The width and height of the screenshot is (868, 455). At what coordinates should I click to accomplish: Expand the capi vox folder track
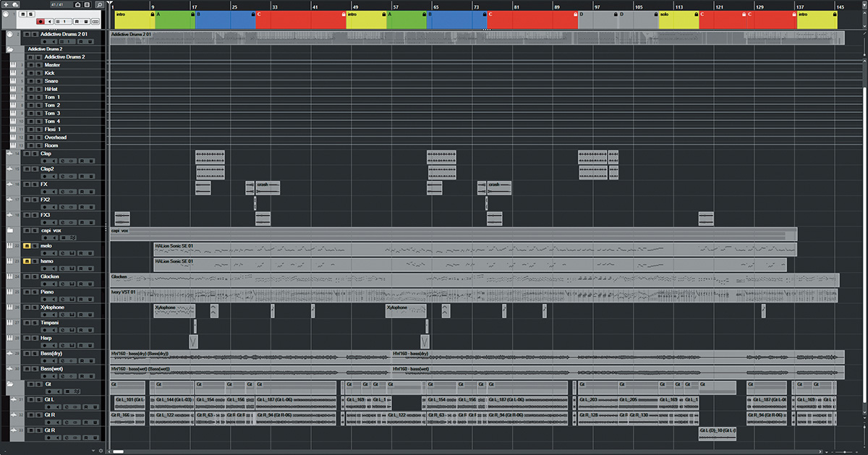pos(10,230)
